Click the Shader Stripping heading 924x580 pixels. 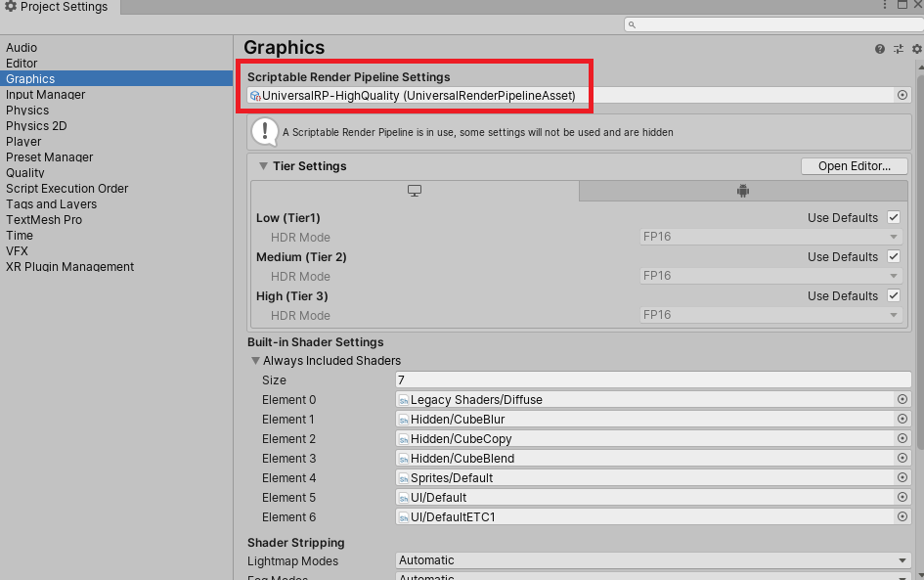pyautogui.click(x=296, y=542)
